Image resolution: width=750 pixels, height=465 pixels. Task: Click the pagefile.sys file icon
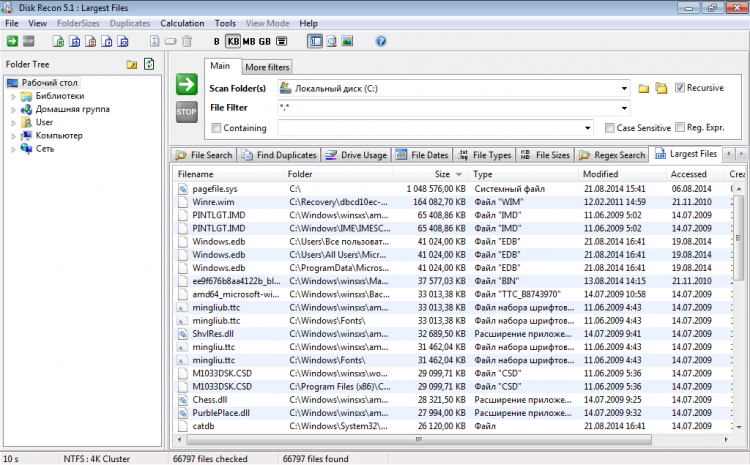tap(183, 189)
